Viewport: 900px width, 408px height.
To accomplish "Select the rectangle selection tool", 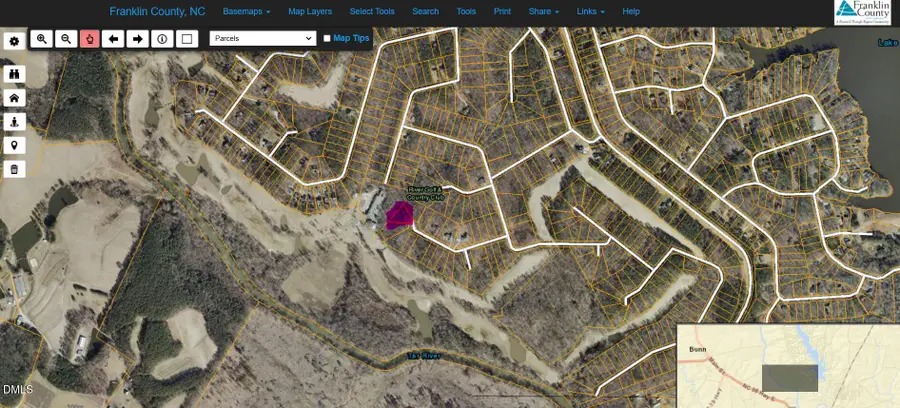I will pyautogui.click(x=187, y=39).
